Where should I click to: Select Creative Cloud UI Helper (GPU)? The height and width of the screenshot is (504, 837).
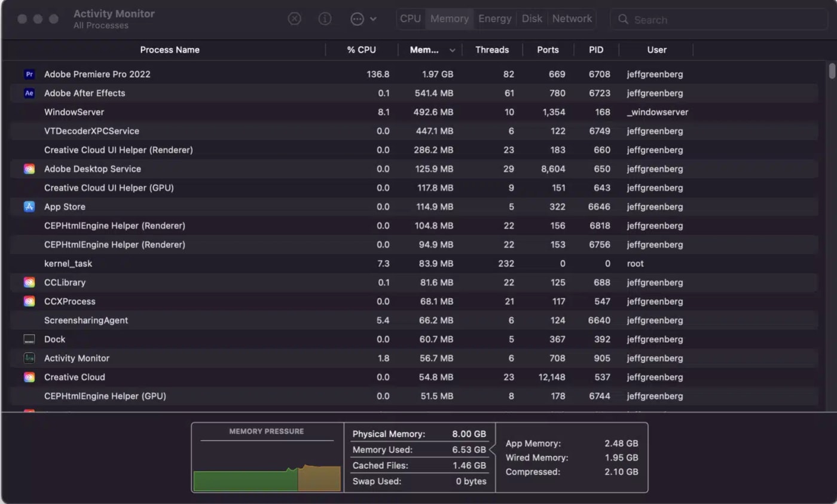(x=414, y=188)
